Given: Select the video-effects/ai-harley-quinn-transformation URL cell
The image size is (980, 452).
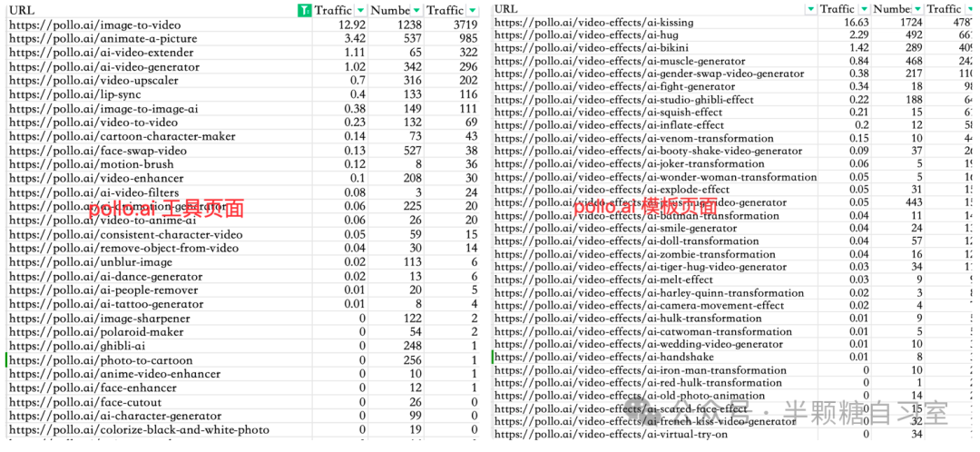Looking at the screenshot, I should pyautogui.click(x=655, y=292).
